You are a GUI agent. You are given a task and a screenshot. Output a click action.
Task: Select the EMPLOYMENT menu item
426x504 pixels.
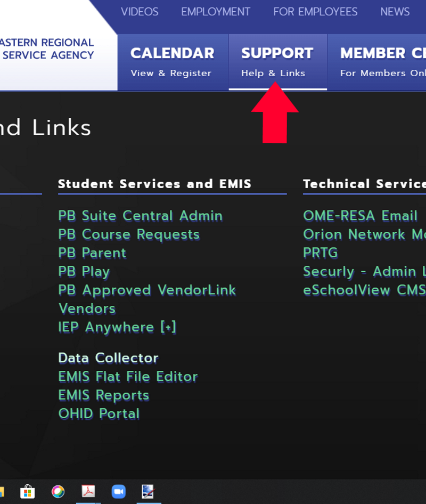click(x=215, y=12)
